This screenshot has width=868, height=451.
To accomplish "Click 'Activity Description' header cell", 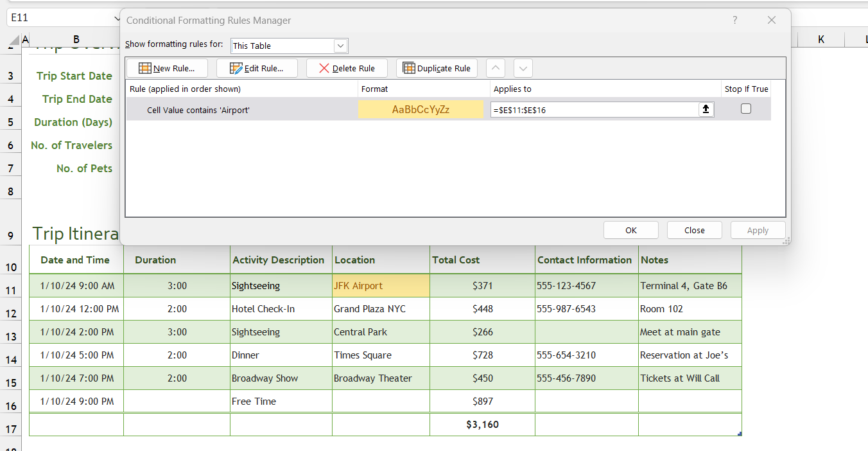I will coord(281,260).
